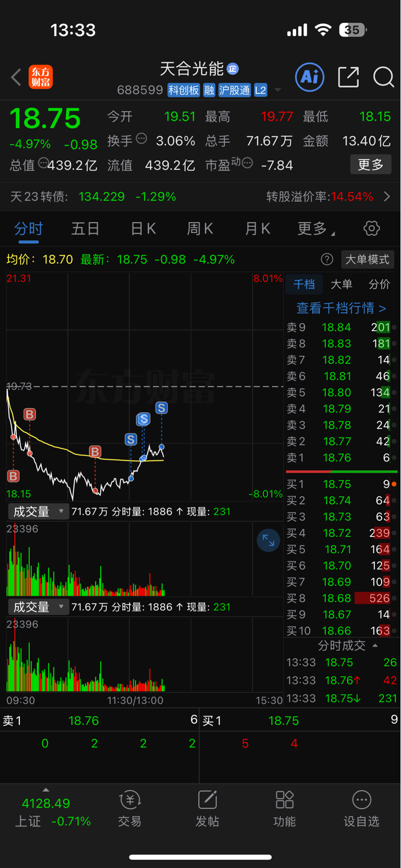Select the 分价 tab

click(x=379, y=284)
